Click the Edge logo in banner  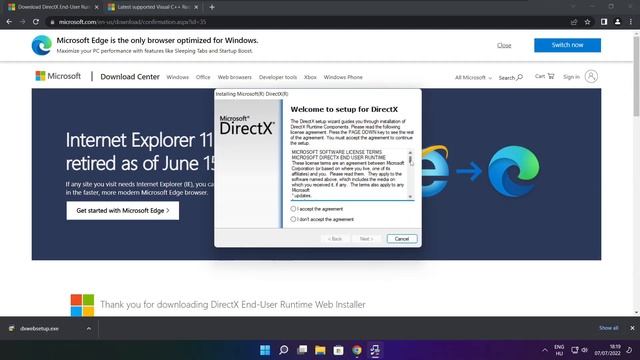(42, 45)
